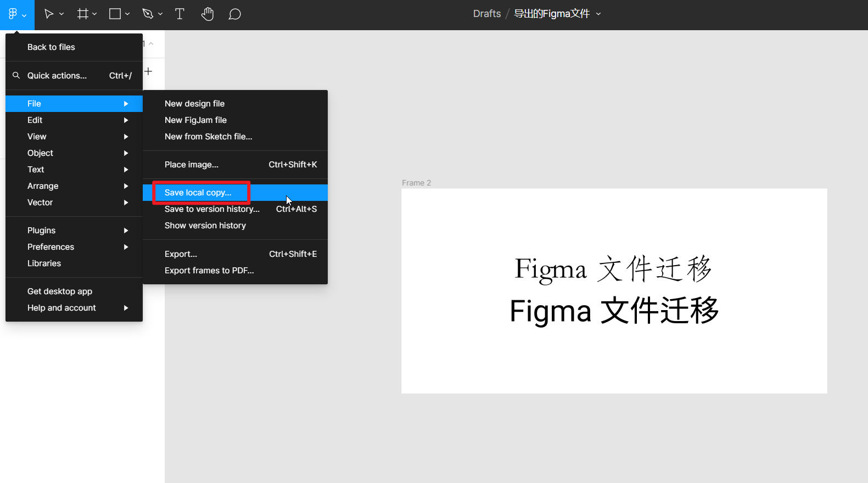
Task: Choose Back to files
Action: pos(74,47)
